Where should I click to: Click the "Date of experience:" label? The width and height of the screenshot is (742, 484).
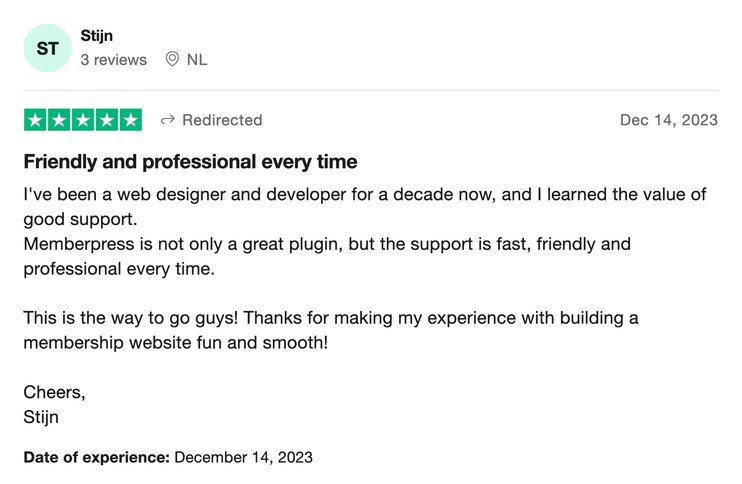pos(96,458)
